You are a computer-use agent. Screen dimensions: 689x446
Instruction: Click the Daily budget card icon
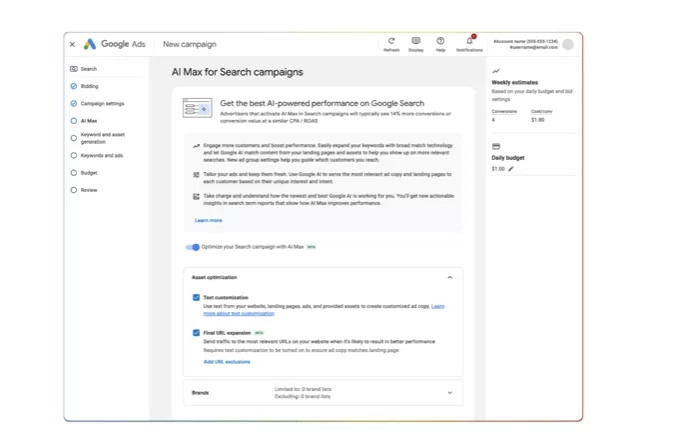point(496,146)
